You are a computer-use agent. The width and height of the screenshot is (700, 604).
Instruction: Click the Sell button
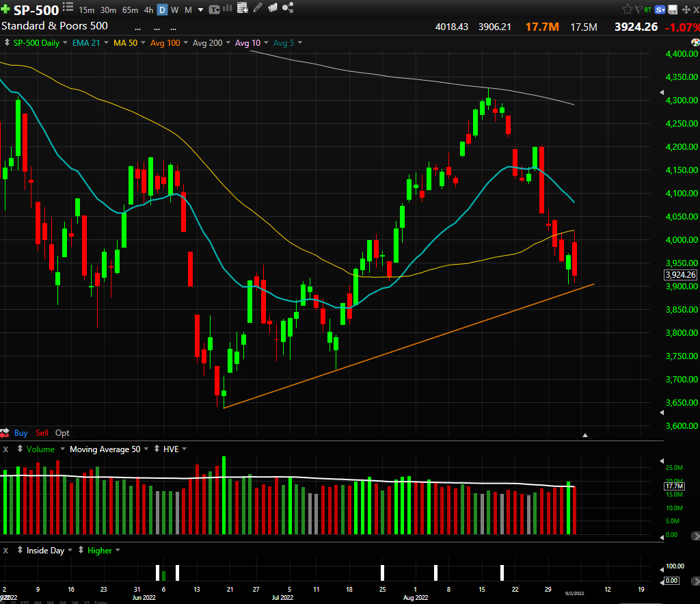42,432
